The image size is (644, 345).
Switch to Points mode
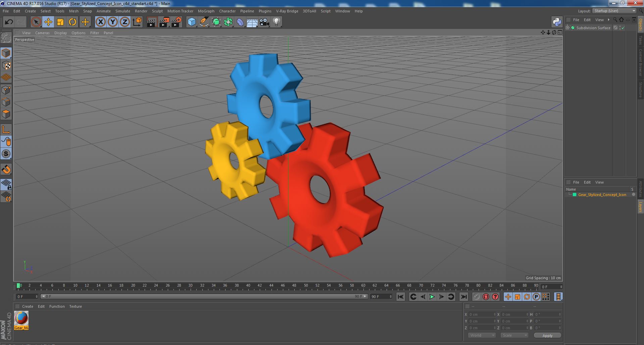pyautogui.click(x=6, y=90)
